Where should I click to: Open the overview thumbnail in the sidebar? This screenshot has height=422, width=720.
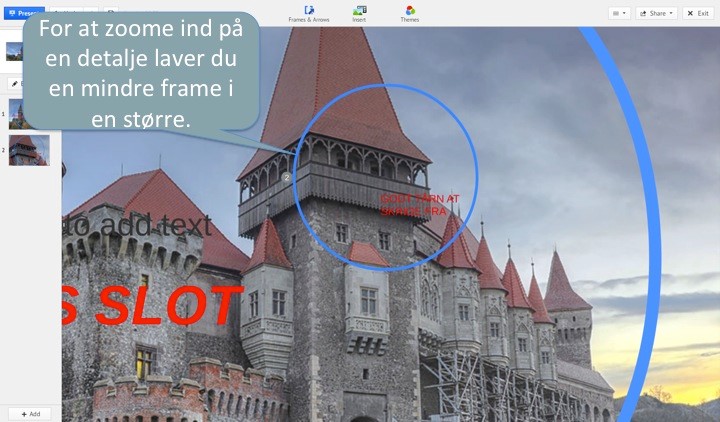click(14, 51)
